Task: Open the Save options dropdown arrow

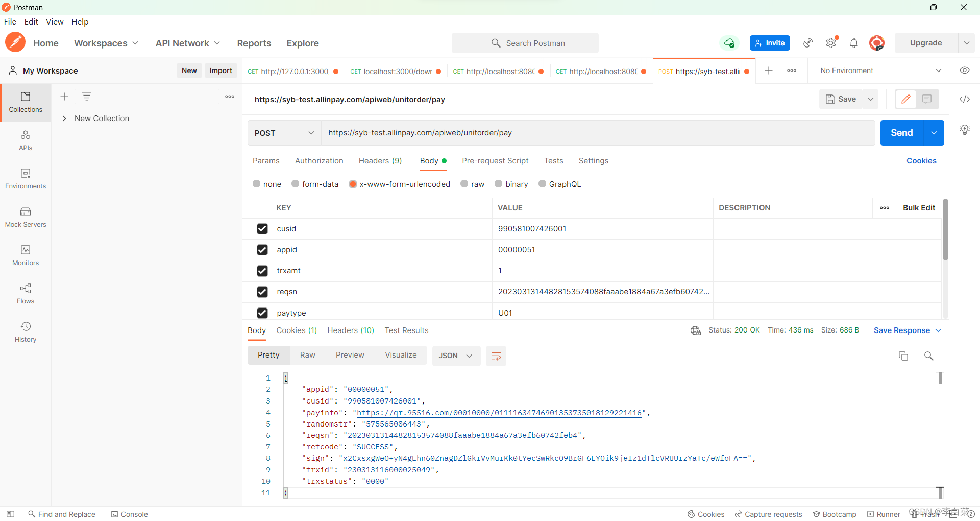Action: pos(871,99)
